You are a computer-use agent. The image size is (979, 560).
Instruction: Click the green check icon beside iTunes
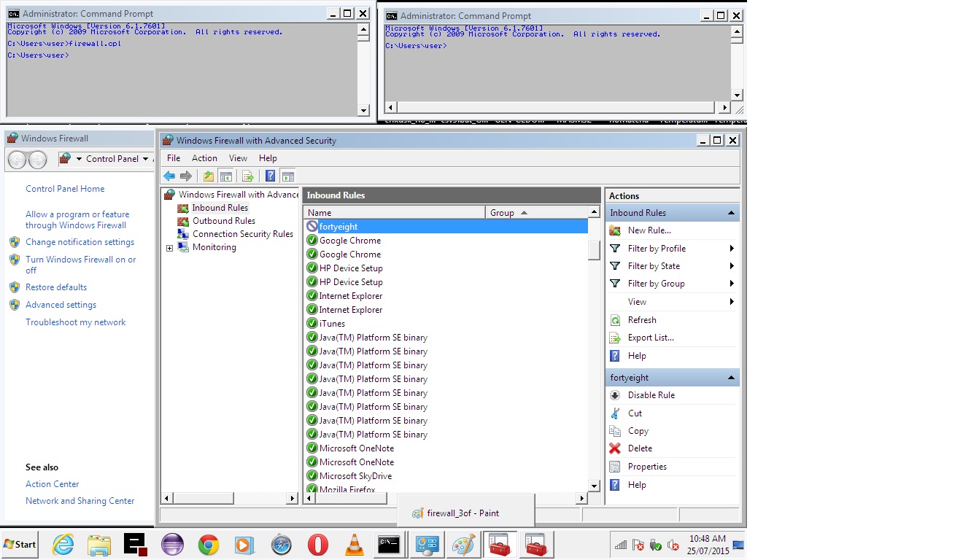click(312, 324)
